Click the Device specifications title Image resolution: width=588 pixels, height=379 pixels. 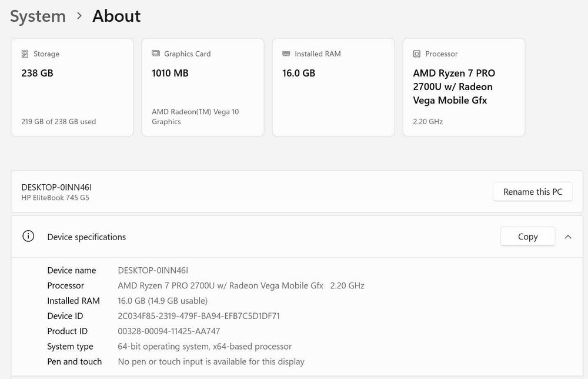coord(86,237)
